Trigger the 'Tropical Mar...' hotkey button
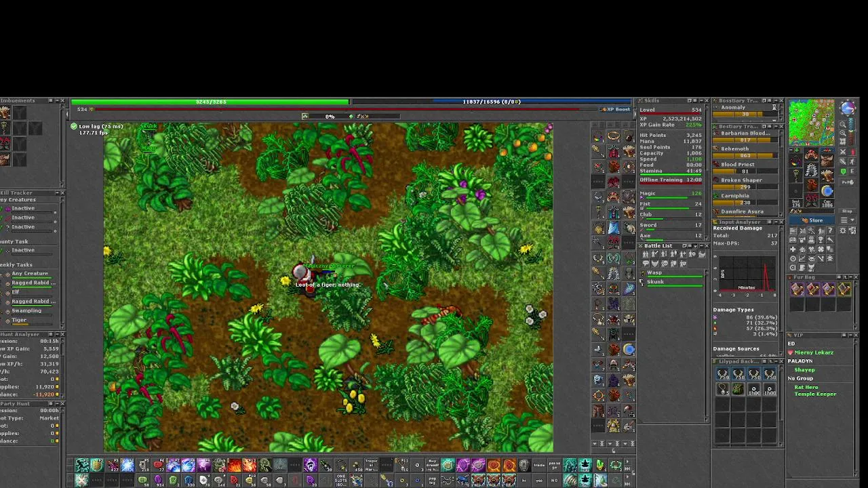Viewport: 868px width, 488px height. point(372,465)
